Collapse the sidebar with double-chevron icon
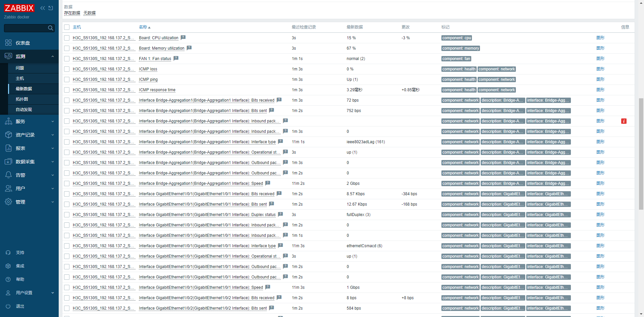Image resolution: width=644 pixels, height=317 pixels. click(43, 8)
